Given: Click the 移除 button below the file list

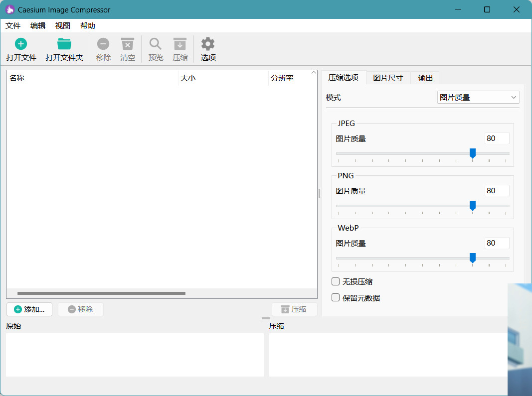Looking at the screenshot, I should click(x=81, y=309).
